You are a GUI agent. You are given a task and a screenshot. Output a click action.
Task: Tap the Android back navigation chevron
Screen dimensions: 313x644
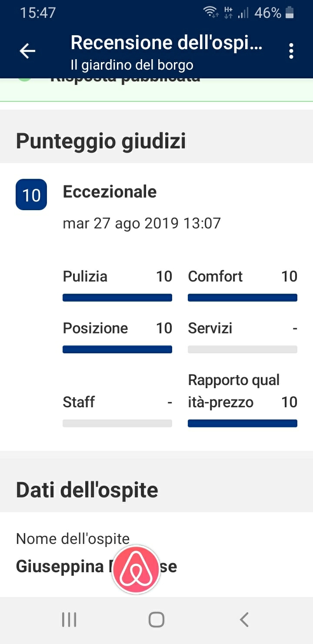(x=244, y=620)
